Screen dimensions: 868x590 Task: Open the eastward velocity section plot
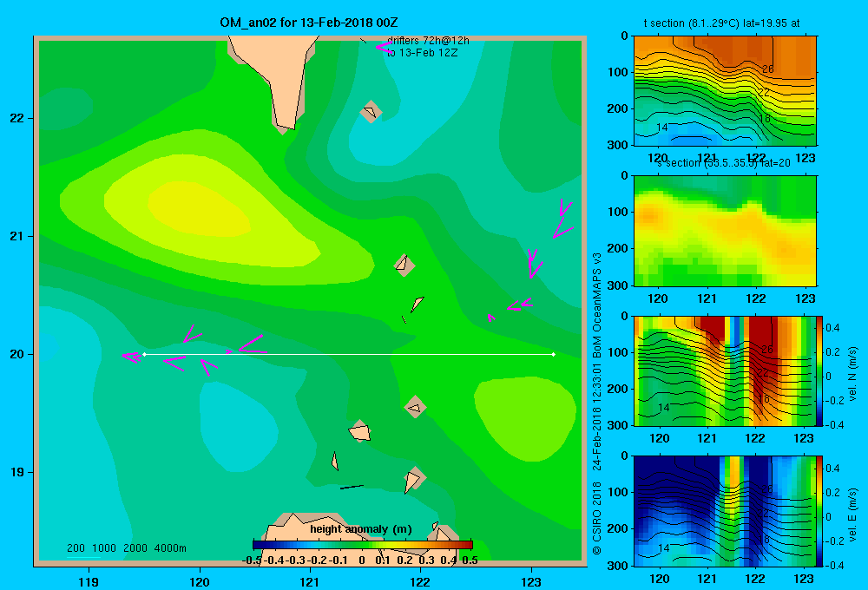(725, 511)
